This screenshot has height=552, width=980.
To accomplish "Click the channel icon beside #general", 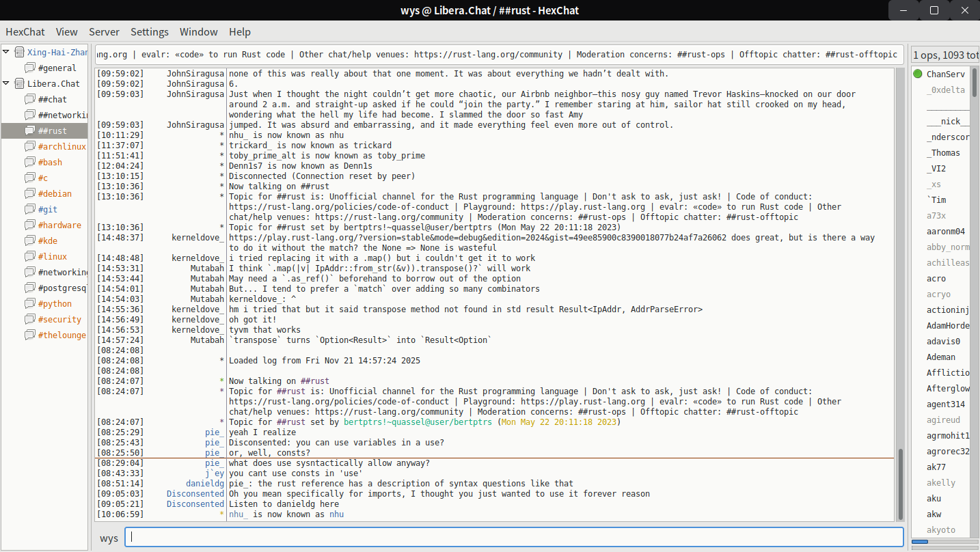I will click(30, 68).
